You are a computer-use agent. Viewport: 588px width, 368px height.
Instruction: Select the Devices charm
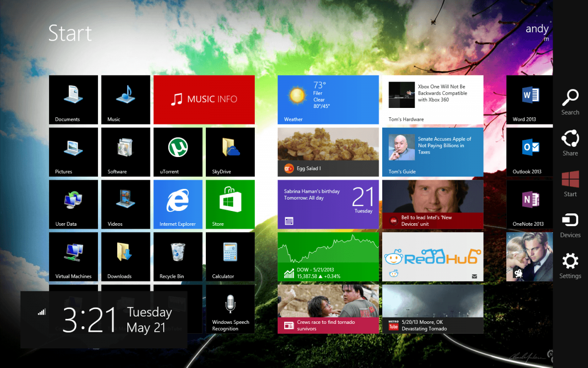[x=570, y=225]
